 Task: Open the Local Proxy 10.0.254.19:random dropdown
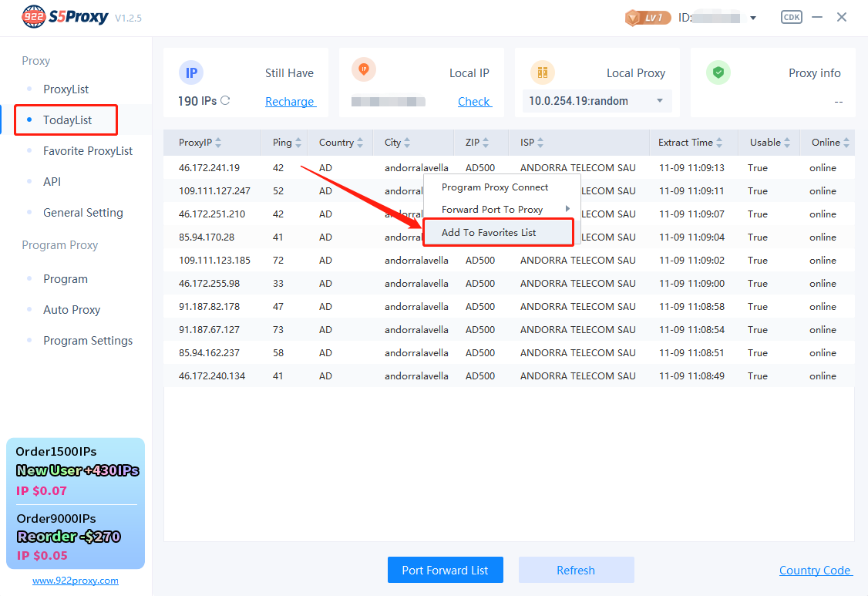(x=597, y=101)
